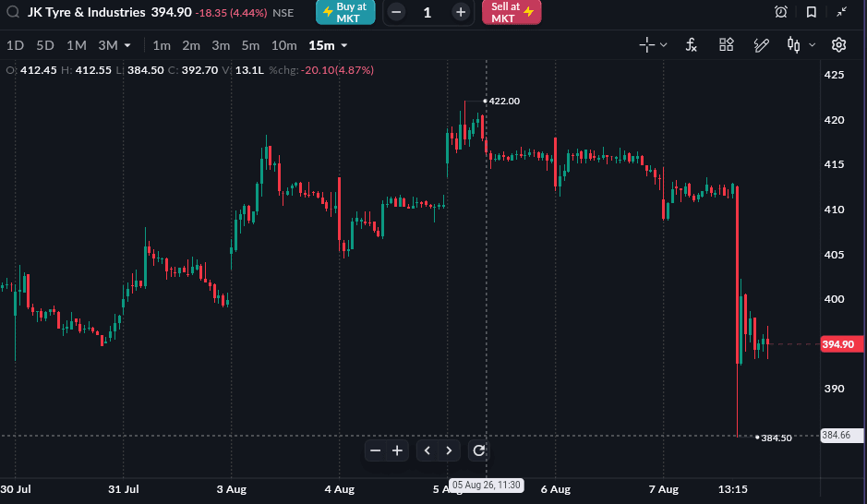
Task: Collapse the chart from fullscreen
Action: click(x=841, y=12)
